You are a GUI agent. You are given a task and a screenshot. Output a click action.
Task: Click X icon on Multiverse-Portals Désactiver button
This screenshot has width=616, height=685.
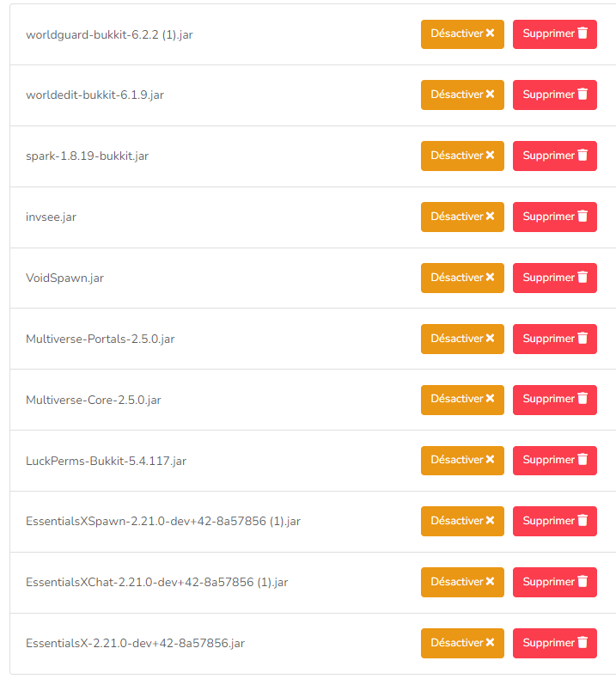click(x=490, y=338)
